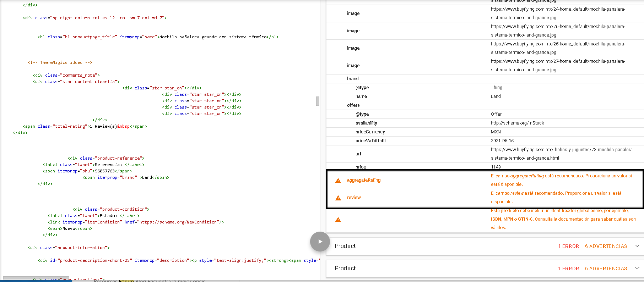Click the product-description-short-22 code line
644x282 pixels.
click(x=179, y=260)
